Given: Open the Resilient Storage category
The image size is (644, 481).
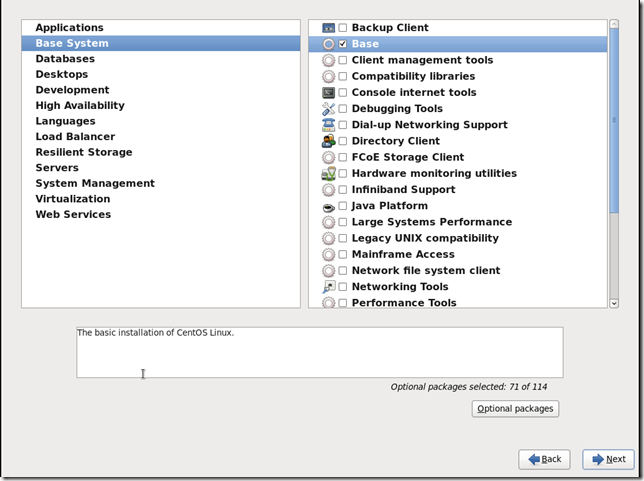Looking at the screenshot, I should 161,152.
